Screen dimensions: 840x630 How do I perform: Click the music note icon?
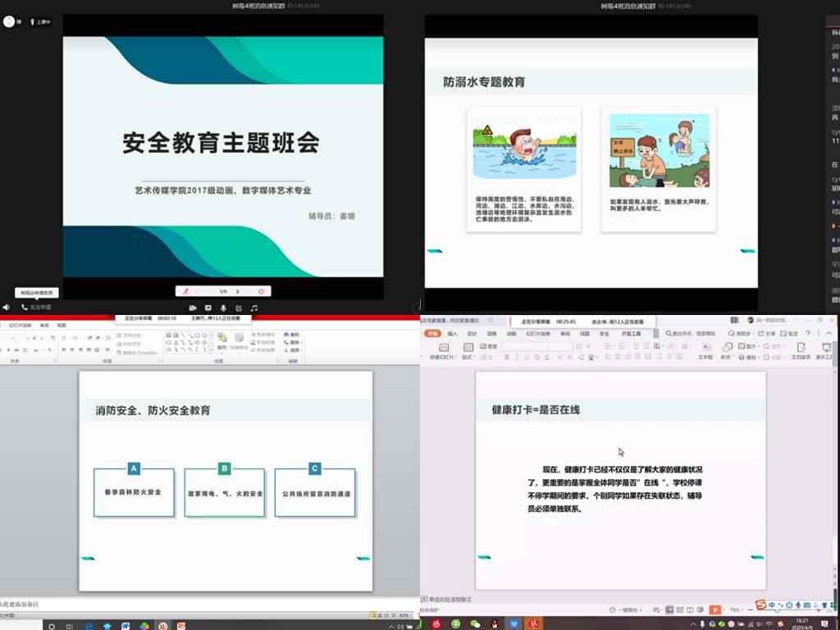(253, 308)
